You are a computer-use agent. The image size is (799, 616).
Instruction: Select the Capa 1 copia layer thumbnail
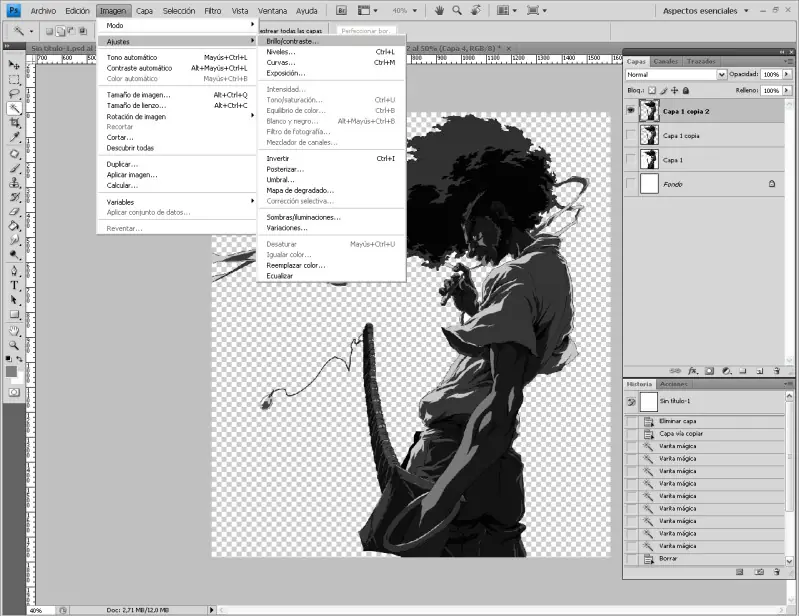[x=649, y=135]
